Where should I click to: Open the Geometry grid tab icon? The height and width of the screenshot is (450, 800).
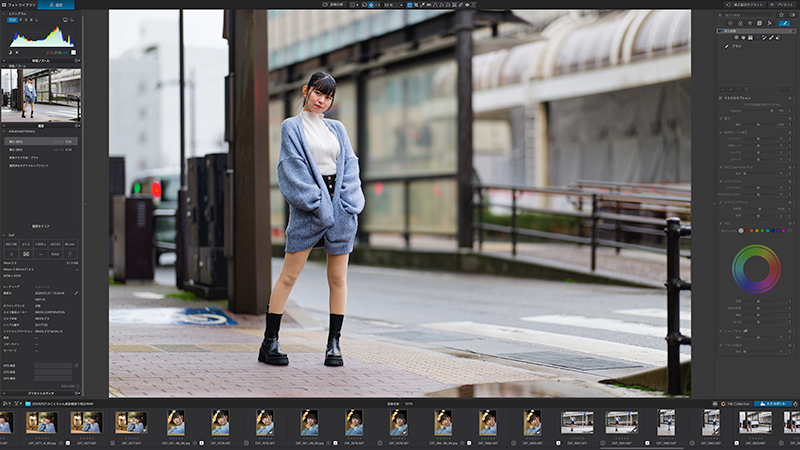point(760,23)
